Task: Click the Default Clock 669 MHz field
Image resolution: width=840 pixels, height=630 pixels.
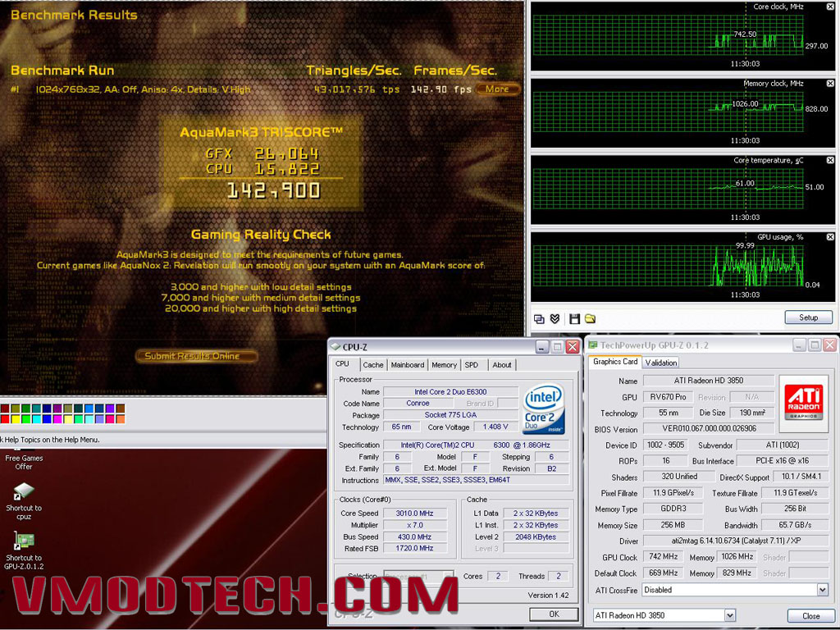Action: pyautogui.click(x=663, y=573)
